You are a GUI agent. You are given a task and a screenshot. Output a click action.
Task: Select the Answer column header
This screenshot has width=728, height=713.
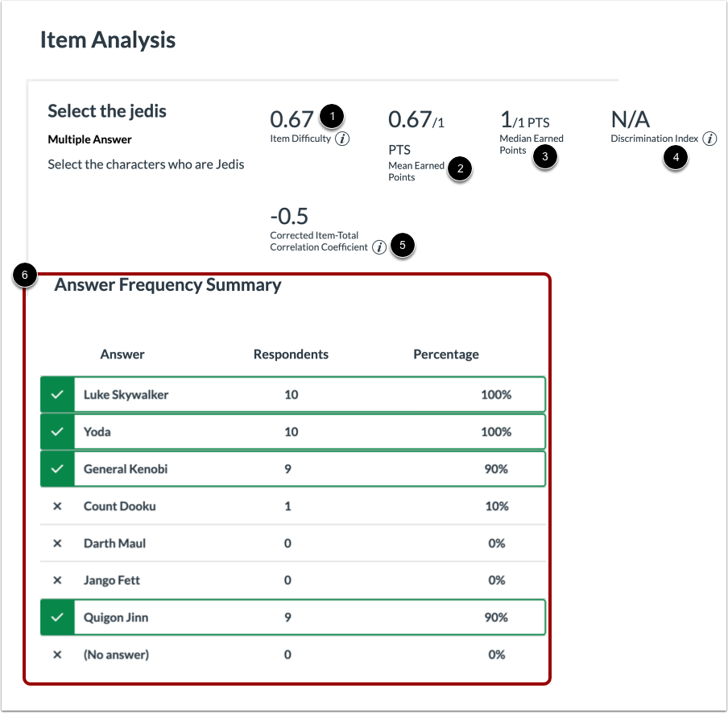tap(121, 354)
